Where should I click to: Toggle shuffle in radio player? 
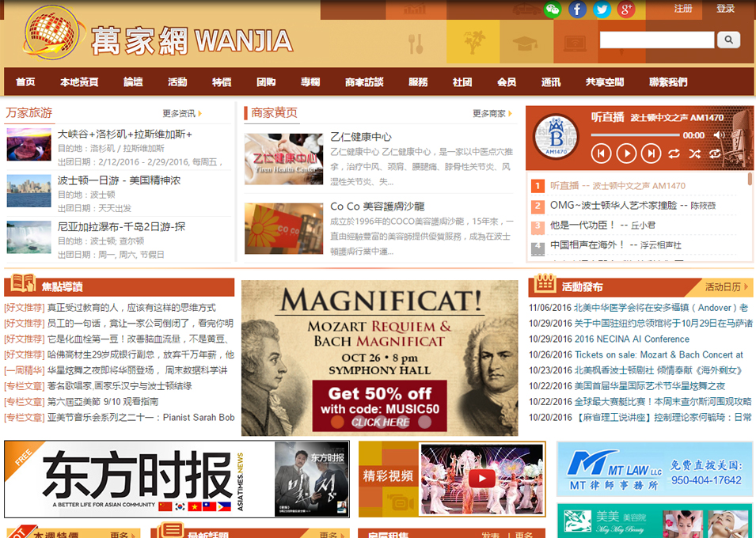tap(695, 153)
